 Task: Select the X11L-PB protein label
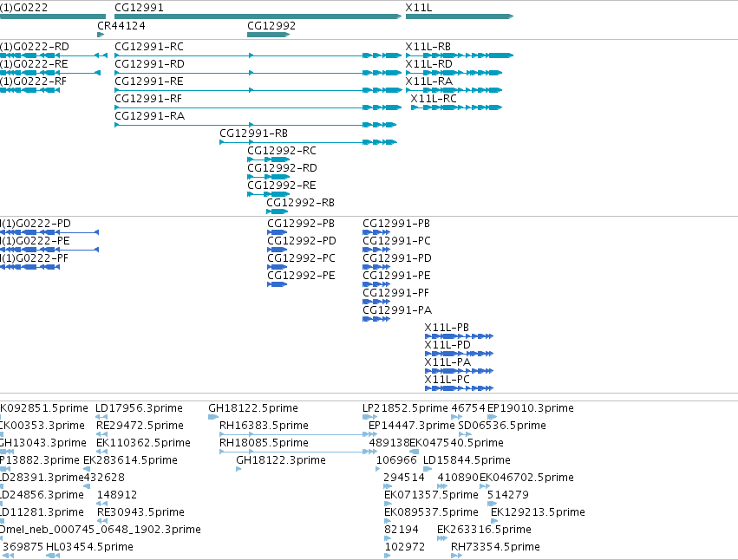click(x=447, y=328)
